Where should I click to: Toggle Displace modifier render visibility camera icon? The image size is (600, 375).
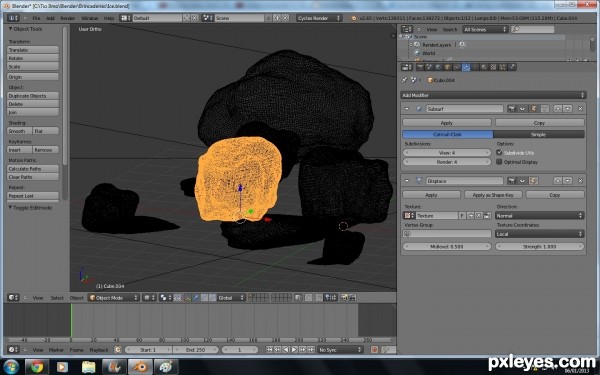click(x=511, y=181)
